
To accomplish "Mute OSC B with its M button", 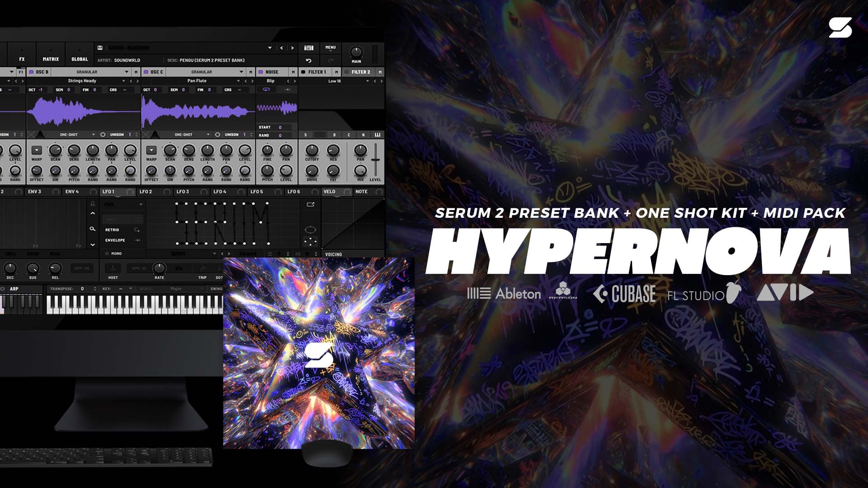I will click(x=136, y=72).
